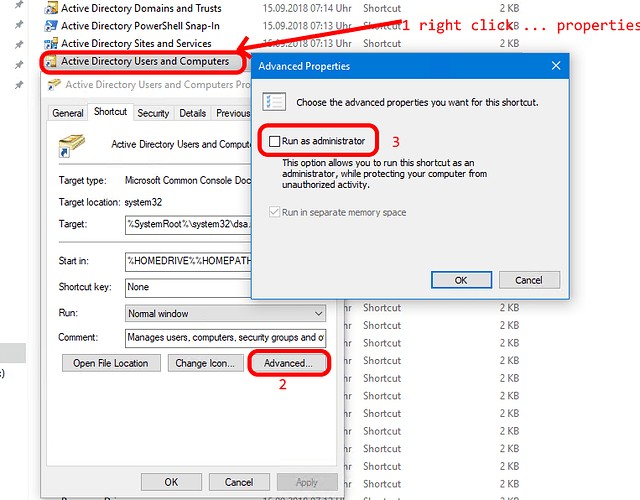
Task: Select Active Directory Sites and Services file name
Action: 136,43
